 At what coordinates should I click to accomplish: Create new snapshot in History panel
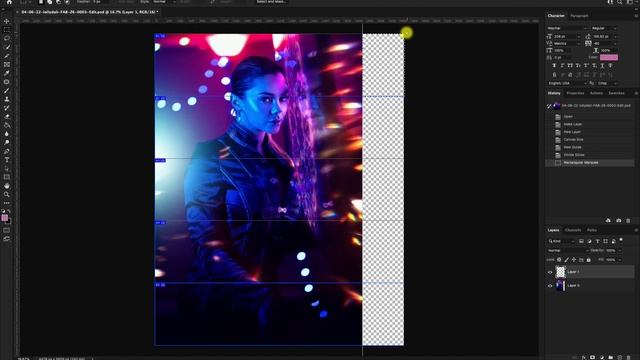click(618, 220)
